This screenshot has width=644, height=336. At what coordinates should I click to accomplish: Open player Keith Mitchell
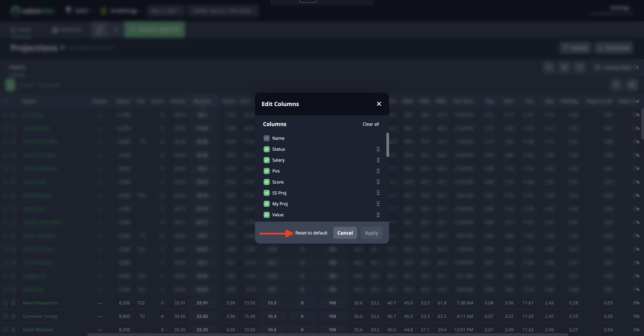pos(37,330)
